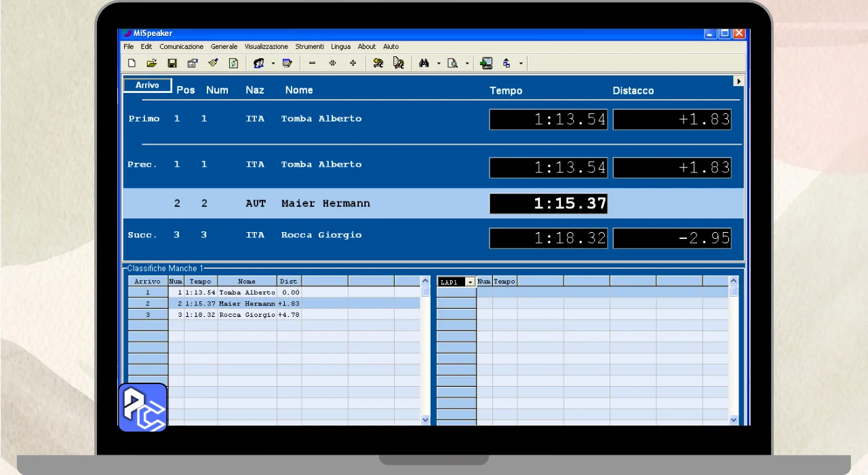Select Maier Hermann in the blue highlighted row
This screenshot has width=868, height=475.
[x=325, y=204]
